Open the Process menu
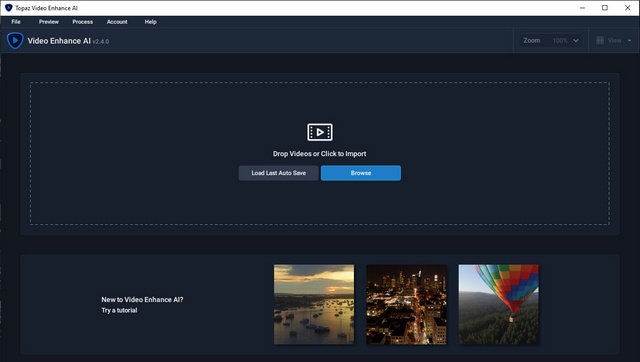640x362 pixels. [x=82, y=22]
